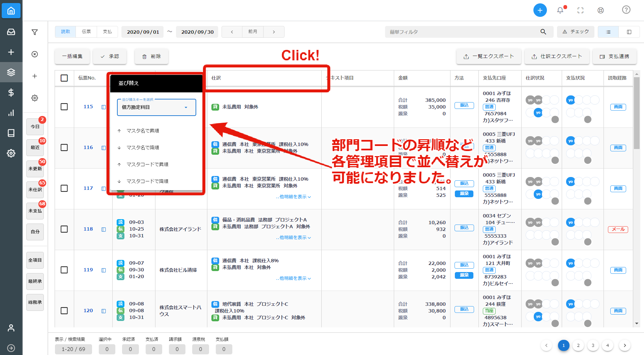Click the 一括編集 button
The width and height of the screenshot is (644, 355).
(72, 56)
